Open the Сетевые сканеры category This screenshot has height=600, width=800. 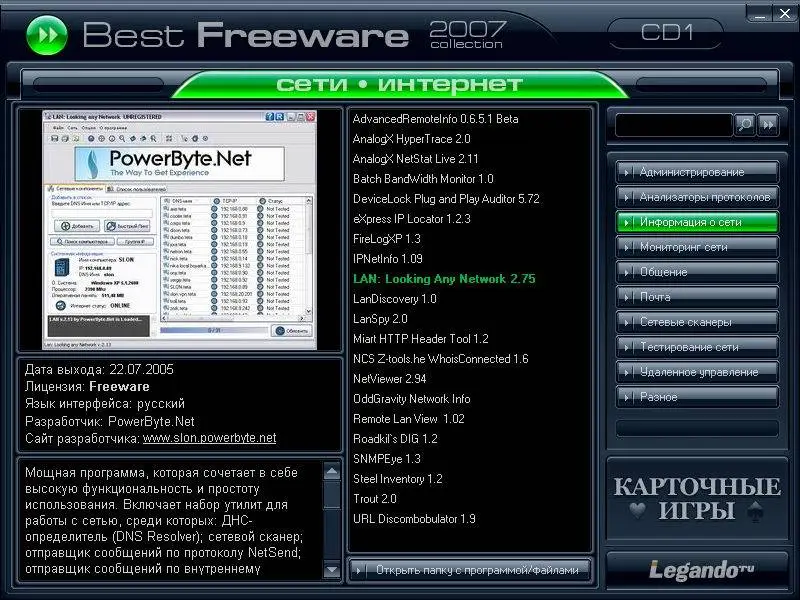pyautogui.click(x=697, y=322)
